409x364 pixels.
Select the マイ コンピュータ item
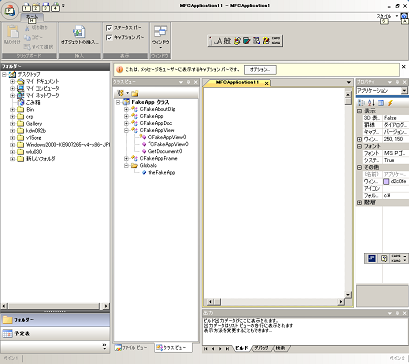pos(39,88)
